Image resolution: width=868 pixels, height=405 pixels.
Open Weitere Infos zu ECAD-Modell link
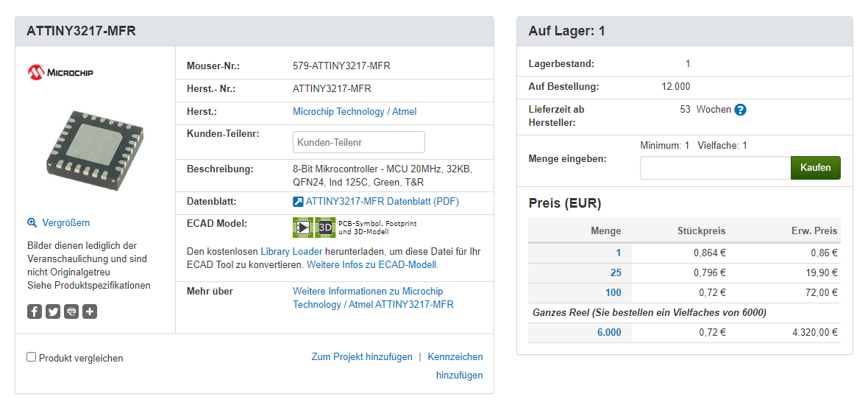(x=372, y=265)
